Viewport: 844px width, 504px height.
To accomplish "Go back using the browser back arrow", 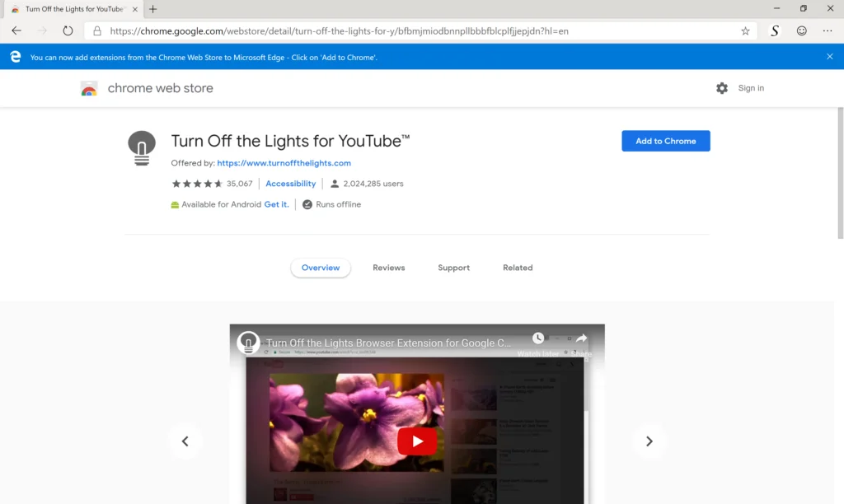I will tap(16, 30).
